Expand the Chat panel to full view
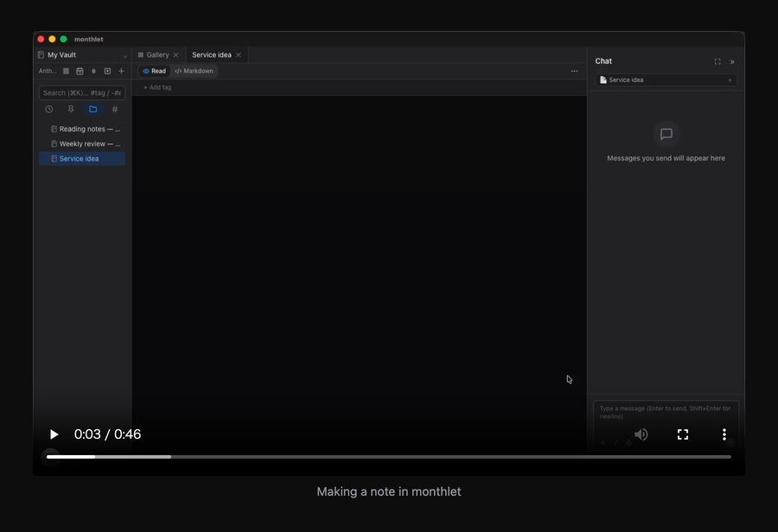 [717, 61]
